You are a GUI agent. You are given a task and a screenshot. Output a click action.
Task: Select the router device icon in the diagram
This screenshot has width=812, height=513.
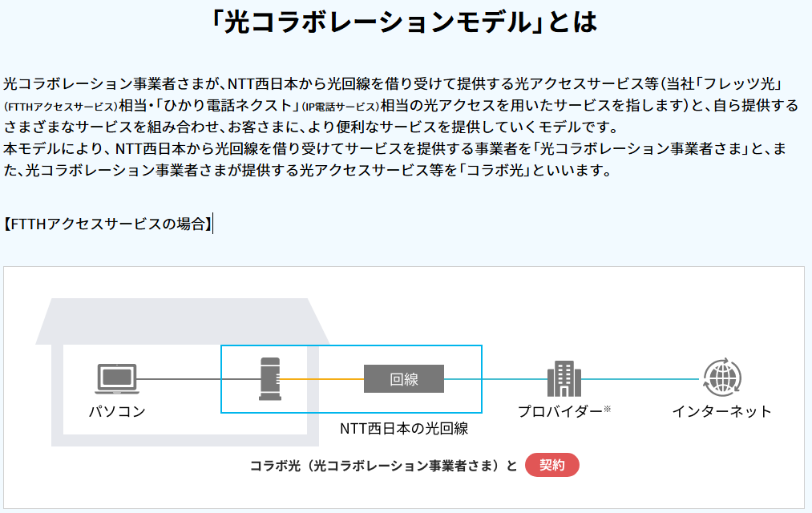pos(270,379)
